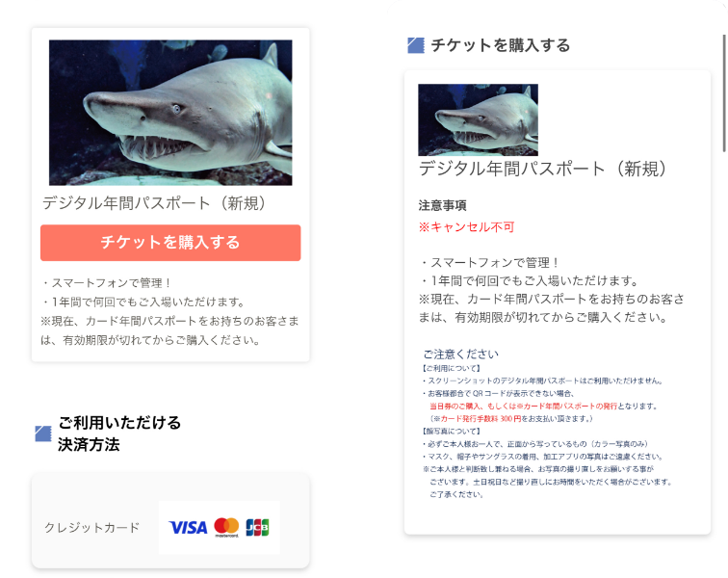Click the チケットを購入する red button
This screenshot has width=728, height=578.
click(170, 243)
